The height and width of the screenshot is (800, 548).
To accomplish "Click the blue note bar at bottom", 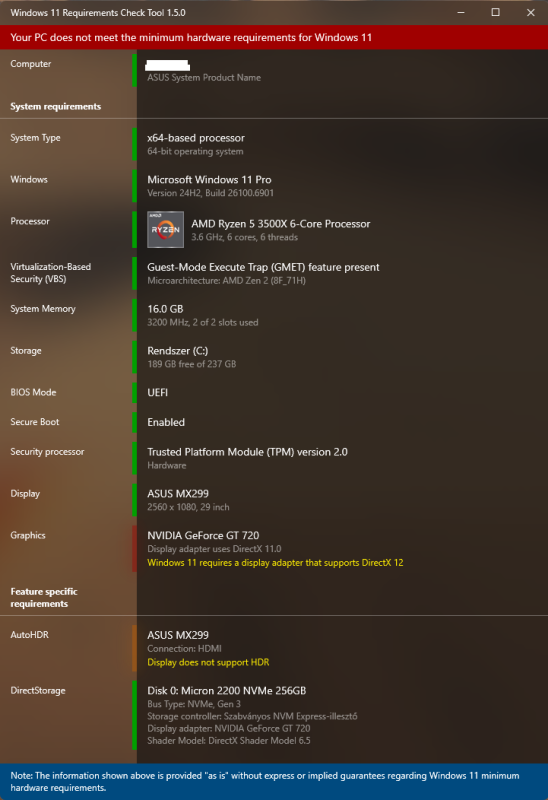I will [x=274, y=782].
